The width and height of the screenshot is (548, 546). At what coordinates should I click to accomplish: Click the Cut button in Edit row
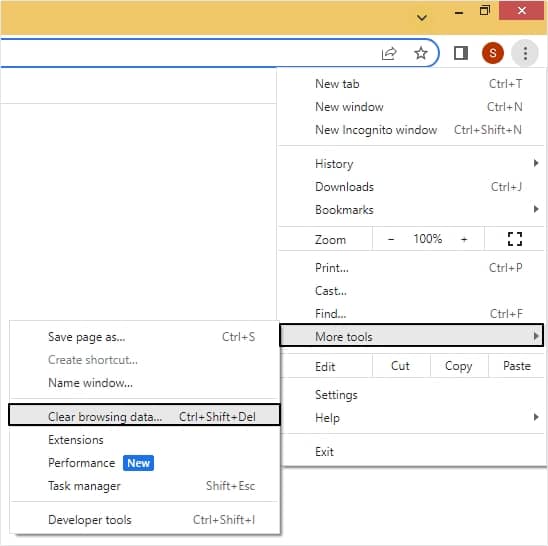(x=401, y=366)
